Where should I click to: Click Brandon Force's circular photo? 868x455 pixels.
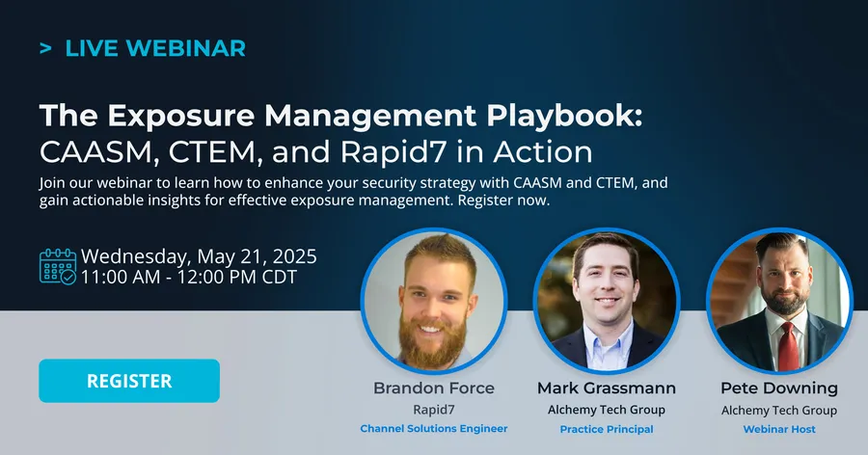[x=434, y=301]
